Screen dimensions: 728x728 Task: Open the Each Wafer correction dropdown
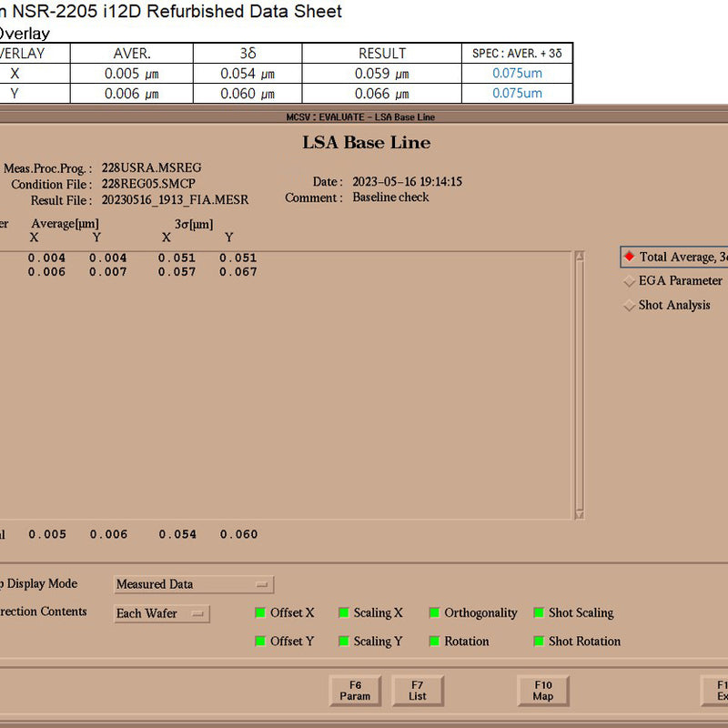(x=161, y=613)
